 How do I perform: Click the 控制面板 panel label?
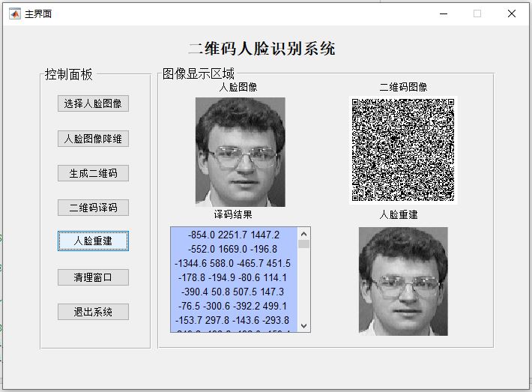pos(68,74)
